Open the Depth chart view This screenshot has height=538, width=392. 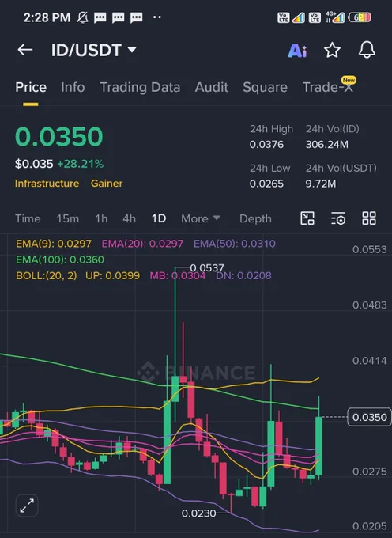(255, 218)
